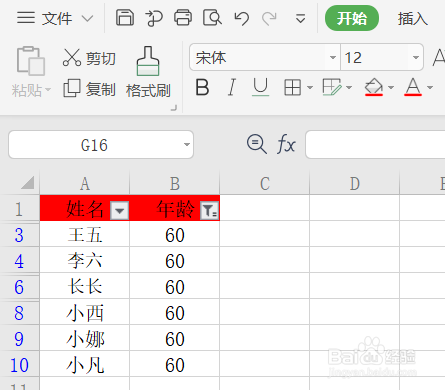
Task: Select row 1 header
Action: click(19, 209)
